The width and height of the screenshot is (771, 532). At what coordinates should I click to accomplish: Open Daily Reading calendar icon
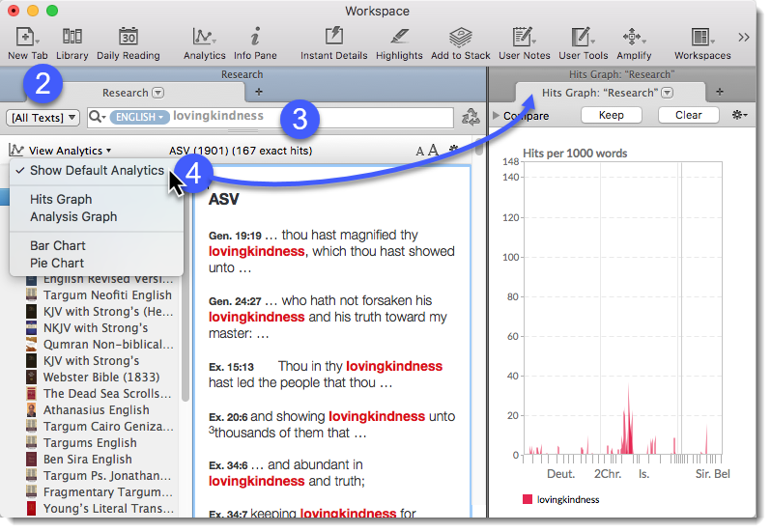click(x=128, y=37)
